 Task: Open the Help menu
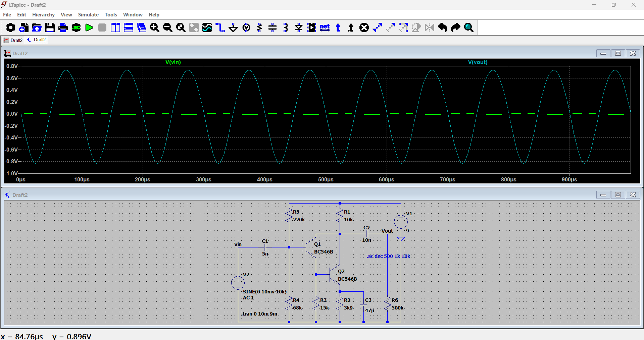coord(154,15)
